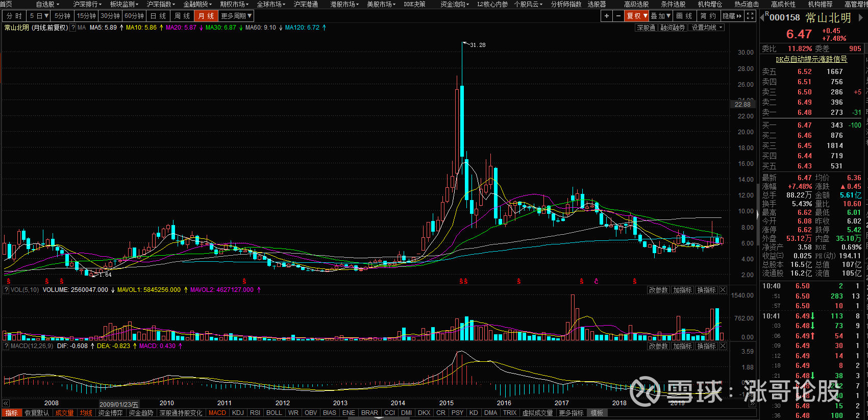This screenshot has width=868, height=420.
Task: Toggle the 成交量 volume indicator
Action: 64,413
